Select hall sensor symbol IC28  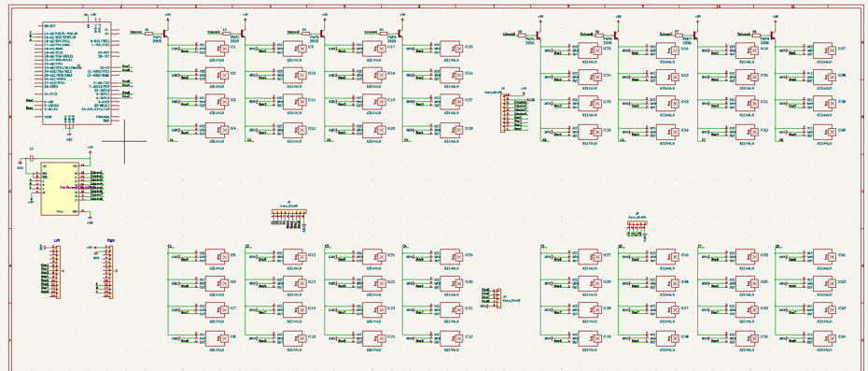(x=451, y=130)
